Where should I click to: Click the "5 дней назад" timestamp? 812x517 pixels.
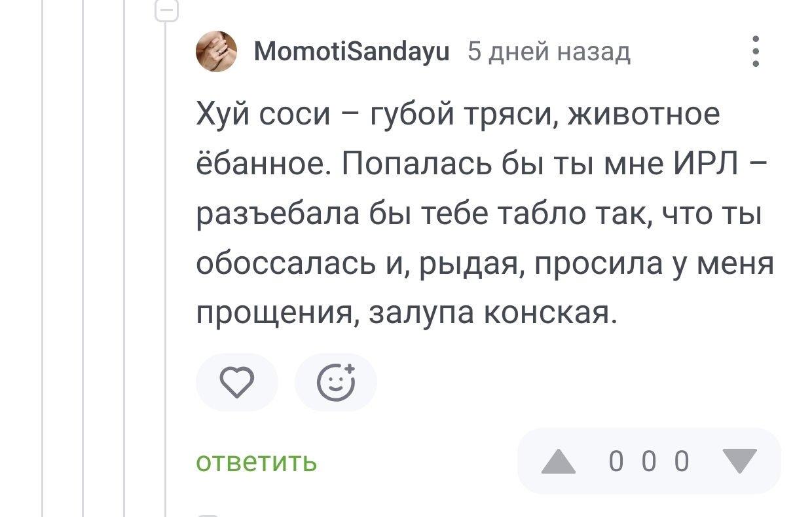(549, 51)
